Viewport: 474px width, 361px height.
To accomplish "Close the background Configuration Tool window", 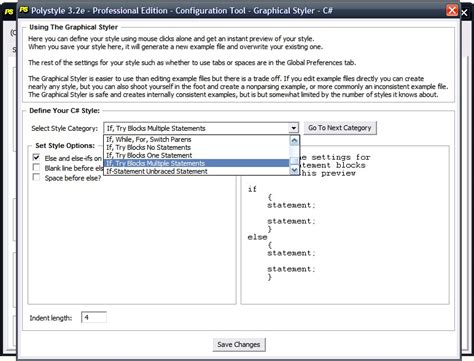I will pos(465,12).
